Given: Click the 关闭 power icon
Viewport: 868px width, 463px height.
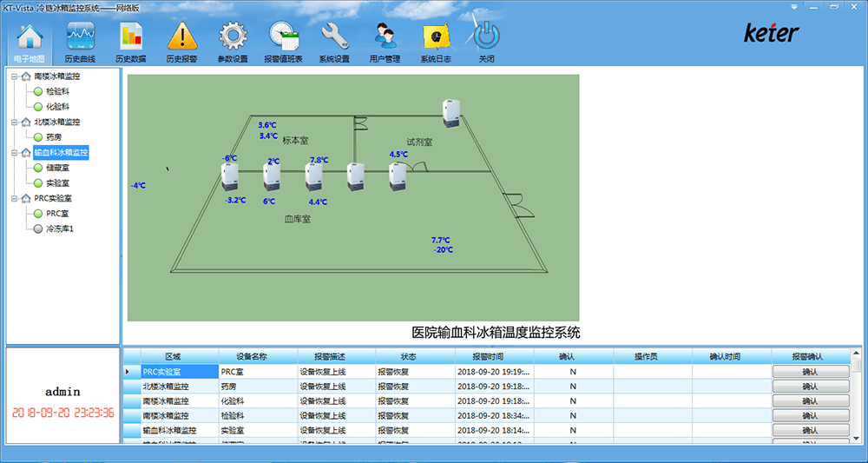Looking at the screenshot, I should (x=486, y=36).
